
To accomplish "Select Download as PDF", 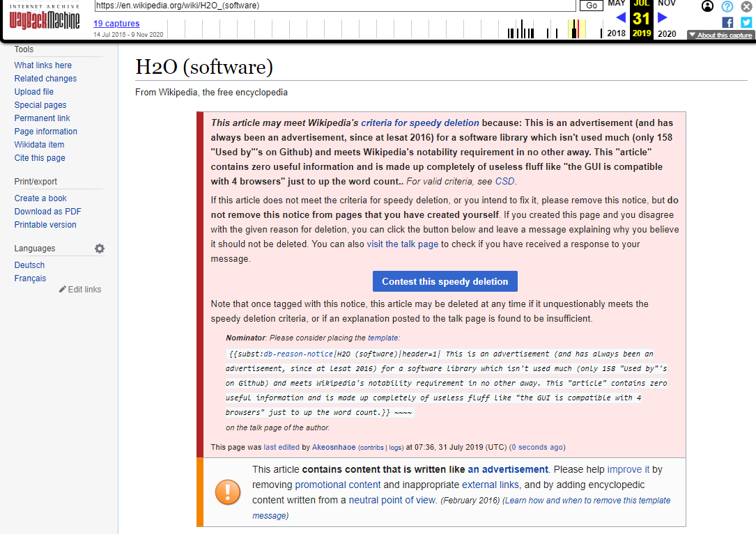I will click(x=48, y=212).
